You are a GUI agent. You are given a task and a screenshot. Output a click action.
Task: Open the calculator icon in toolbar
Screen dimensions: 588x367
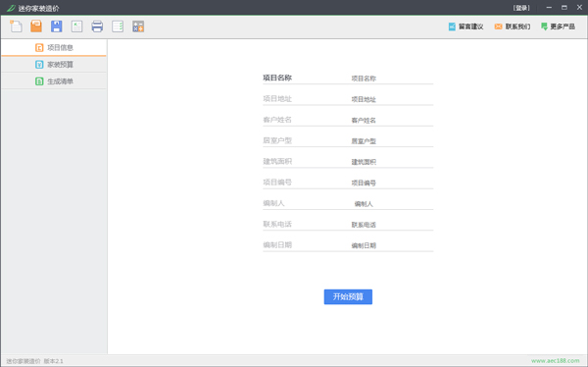138,26
